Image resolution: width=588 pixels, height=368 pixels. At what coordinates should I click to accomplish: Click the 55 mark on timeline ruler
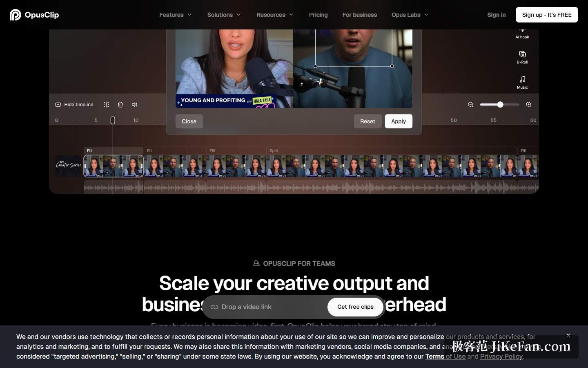(x=493, y=120)
